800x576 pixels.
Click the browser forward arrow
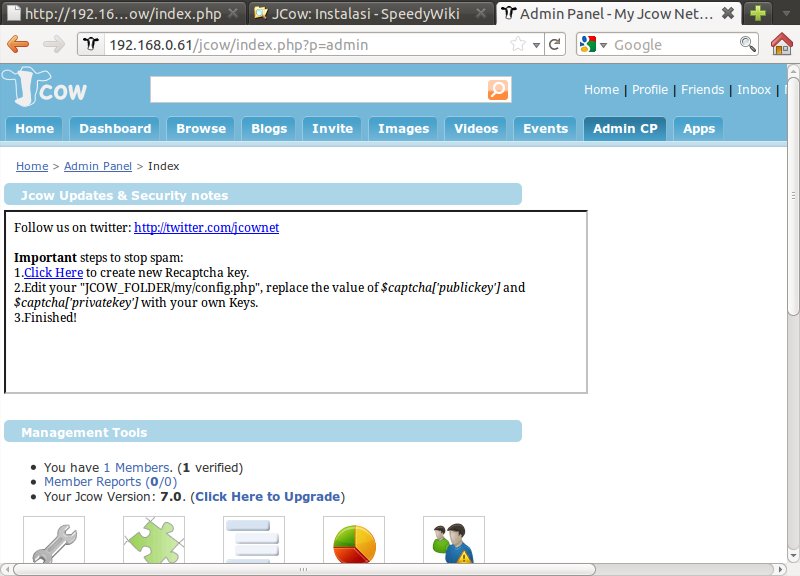54,44
